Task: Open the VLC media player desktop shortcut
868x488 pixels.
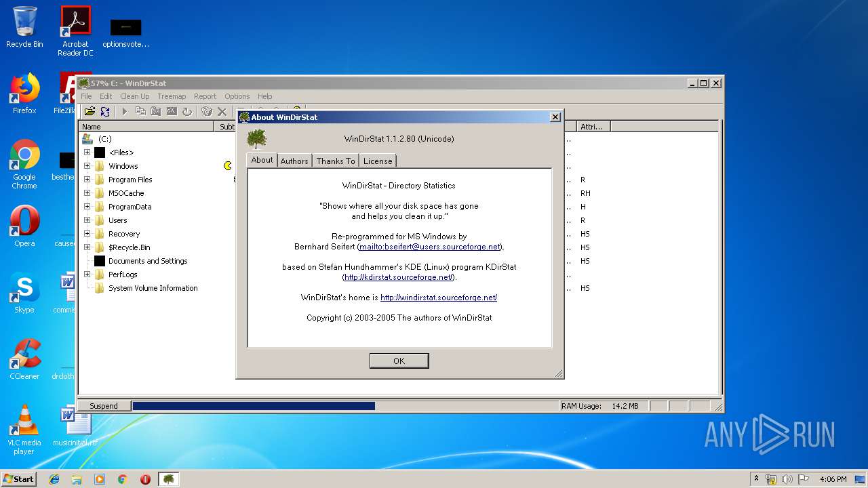Action: [24, 430]
